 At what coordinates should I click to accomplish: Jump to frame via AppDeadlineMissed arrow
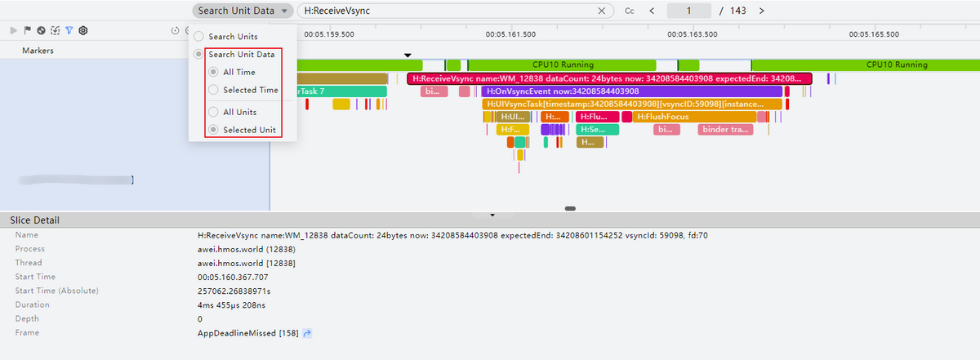click(307, 333)
